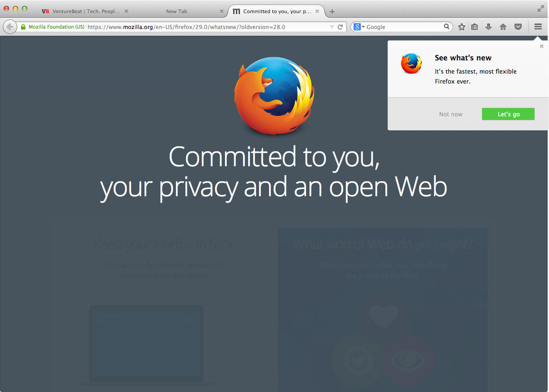Click the magnifier in the search box
Image resolution: width=549 pixels, height=392 pixels.
click(447, 27)
